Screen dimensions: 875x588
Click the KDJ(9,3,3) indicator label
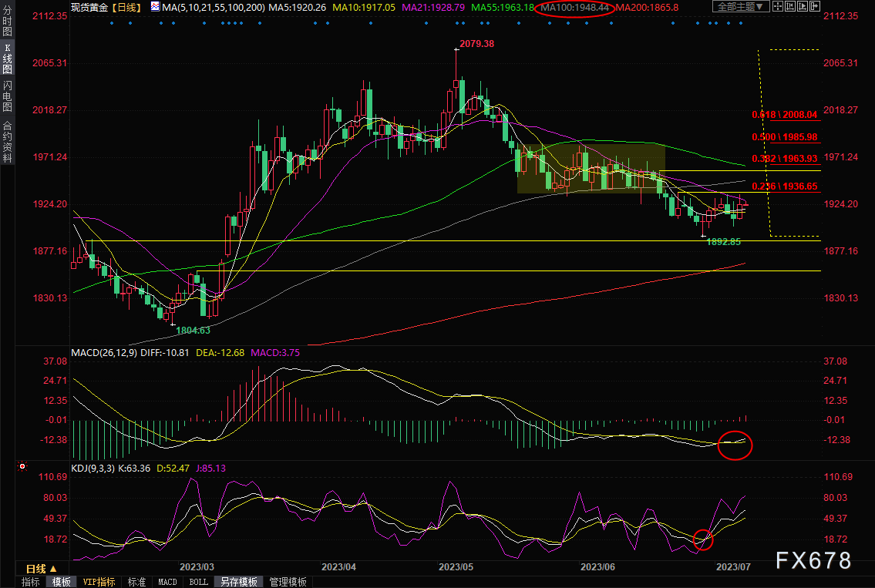tap(93, 468)
